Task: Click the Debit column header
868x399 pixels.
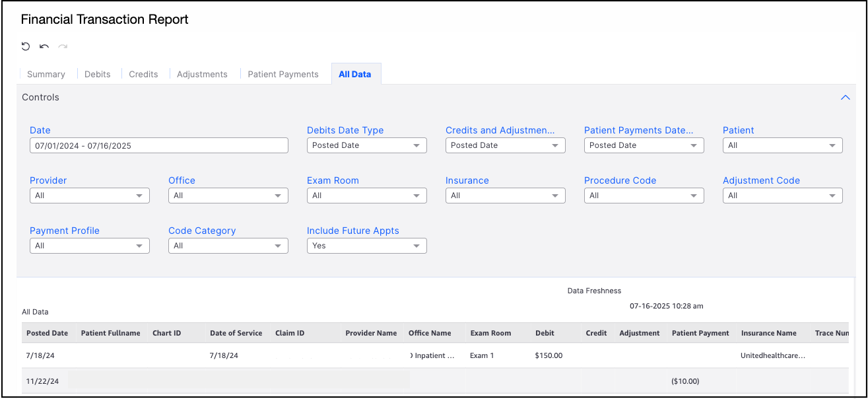Action: (545, 333)
